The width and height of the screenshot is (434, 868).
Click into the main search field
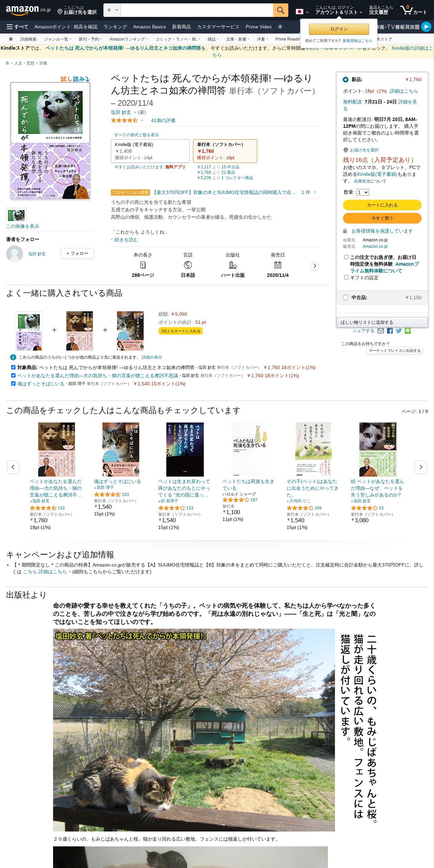197,10
